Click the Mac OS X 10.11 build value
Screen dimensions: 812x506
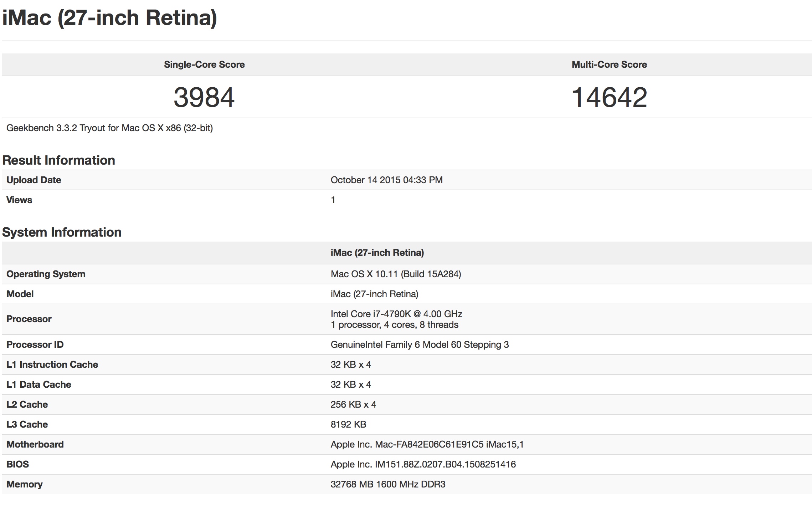(x=396, y=274)
